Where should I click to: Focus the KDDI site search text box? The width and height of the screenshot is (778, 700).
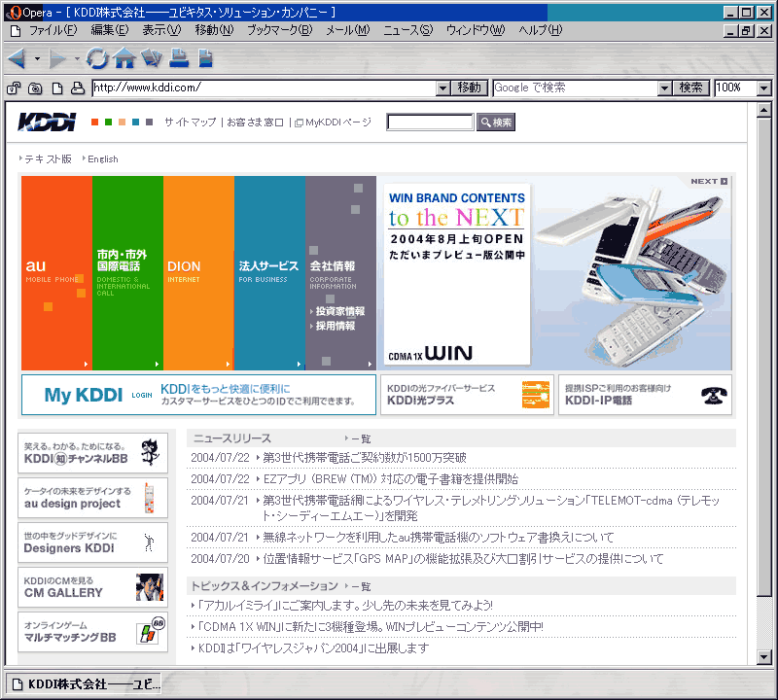pos(430,122)
